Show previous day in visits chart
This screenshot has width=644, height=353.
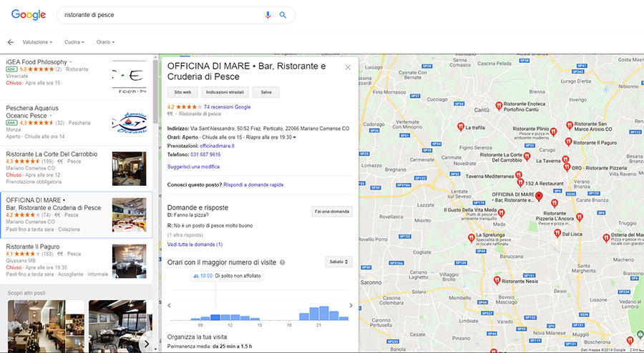(x=169, y=305)
